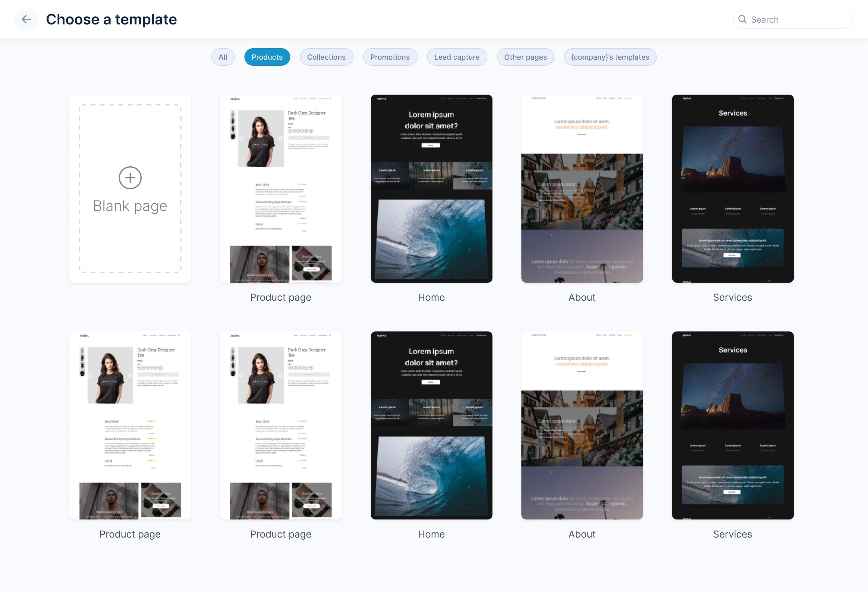Select the blank page plus icon
The width and height of the screenshot is (868, 593).
[130, 177]
